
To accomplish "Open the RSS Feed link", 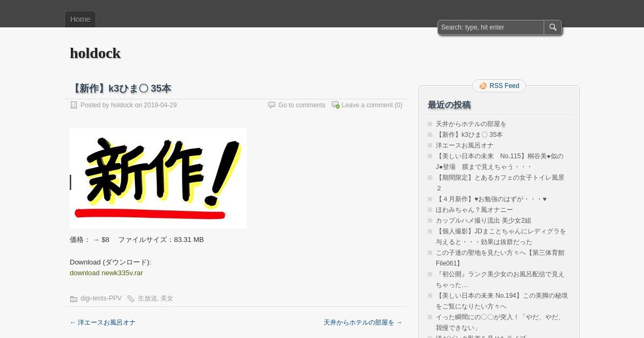I will click(504, 86).
